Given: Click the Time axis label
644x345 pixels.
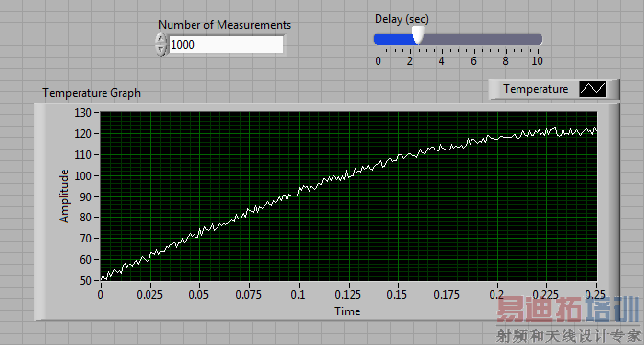Looking at the screenshot, I should coord(348,311).
